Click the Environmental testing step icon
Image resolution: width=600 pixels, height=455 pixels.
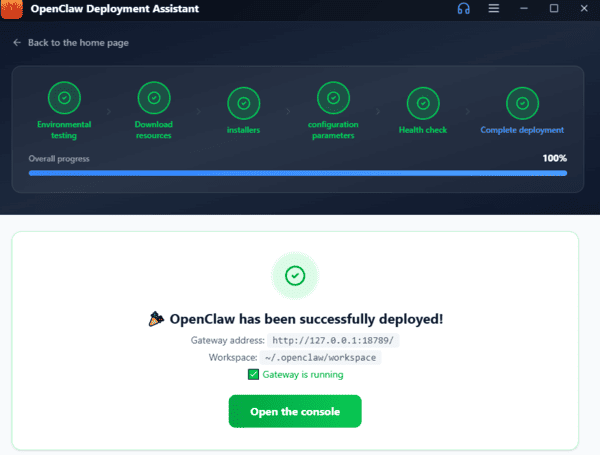point(64,98)
